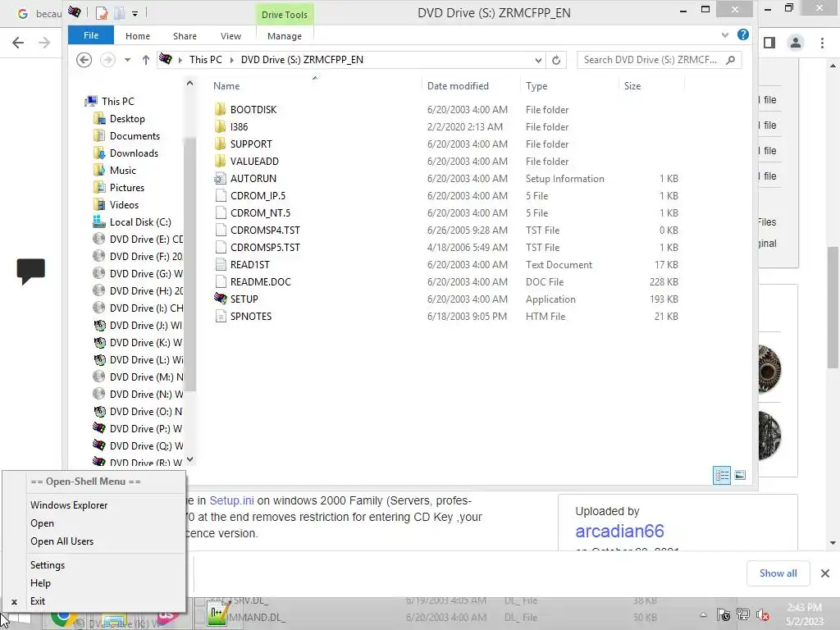This screenshot has height=630, width=840.
Task: Open Downloads in the navigation pane
Action: coord(134,153)
